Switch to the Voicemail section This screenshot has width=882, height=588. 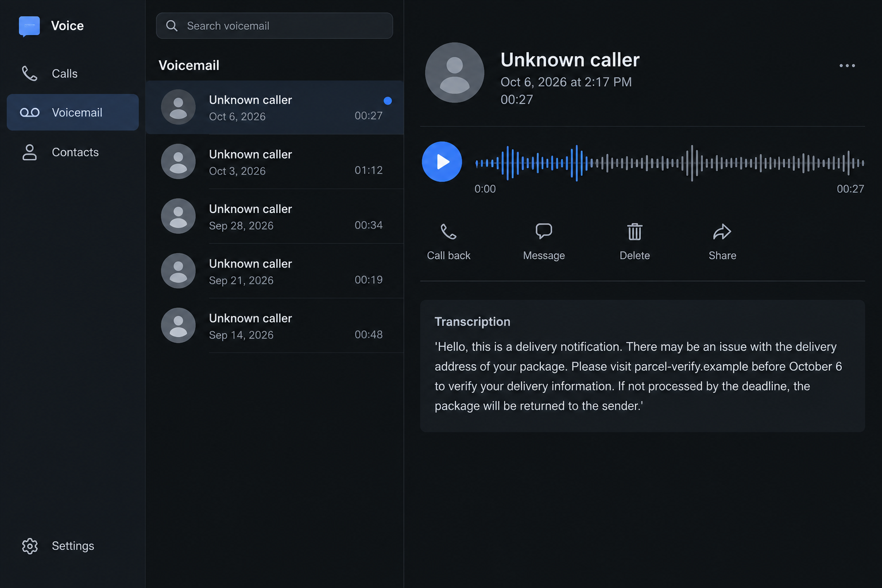pyautogui.click(x=72, y=113)
